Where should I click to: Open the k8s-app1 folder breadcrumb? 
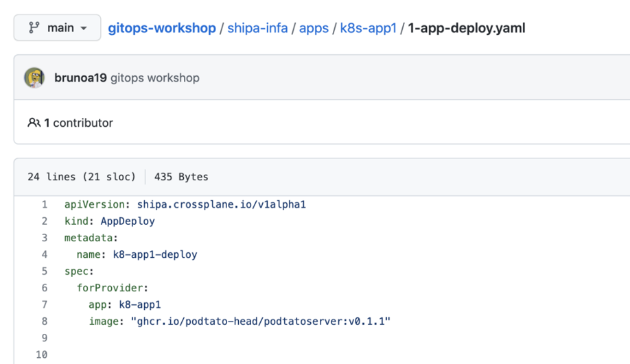(368, 28)
